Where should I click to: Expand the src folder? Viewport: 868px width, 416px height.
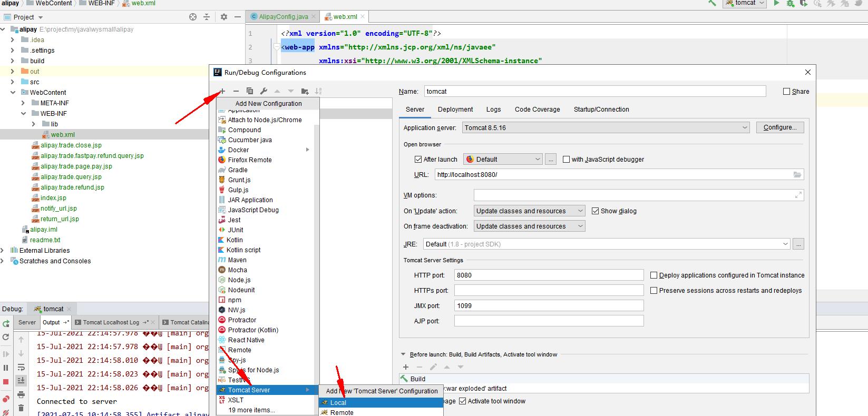click(x=13, y=82)
